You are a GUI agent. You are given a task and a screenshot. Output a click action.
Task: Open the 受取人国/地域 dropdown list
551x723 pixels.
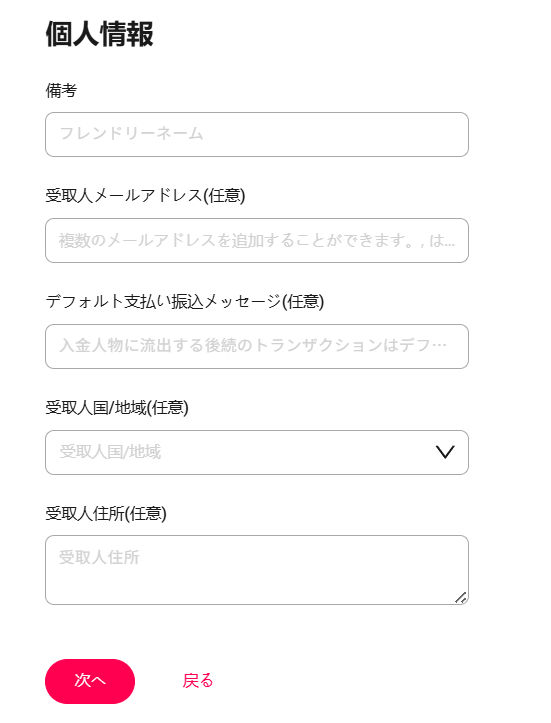pos(257,452)
